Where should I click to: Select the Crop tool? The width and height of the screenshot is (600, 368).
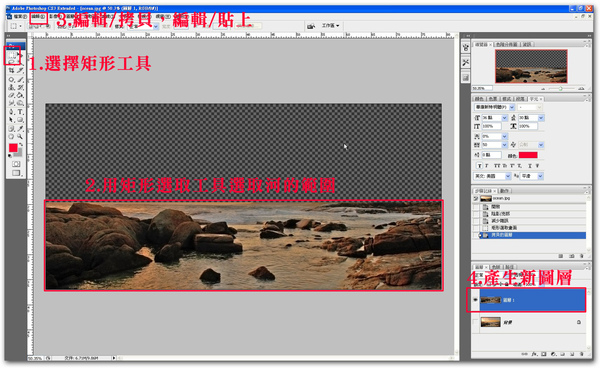tap(11, 70)
